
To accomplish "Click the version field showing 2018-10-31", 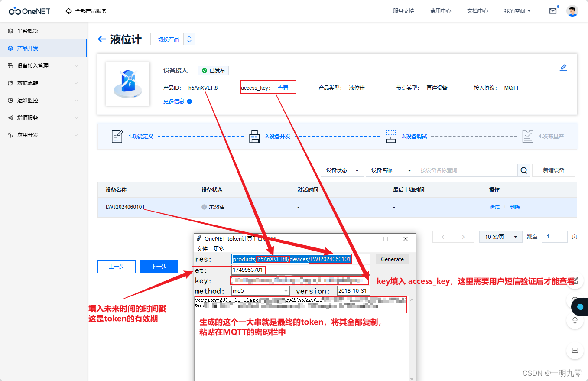I will (x=353, y=291).
